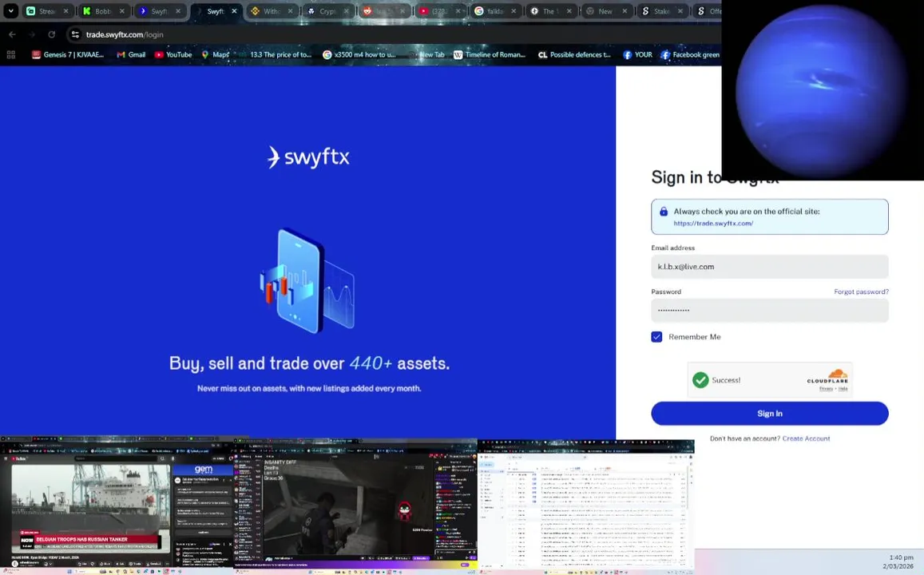Switch to the Stream tab
This screenshot has width=924, height=575.
(46, 11)
